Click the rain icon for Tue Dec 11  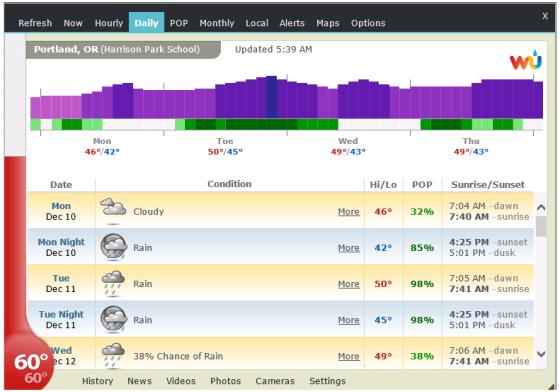tap(113, 283)
